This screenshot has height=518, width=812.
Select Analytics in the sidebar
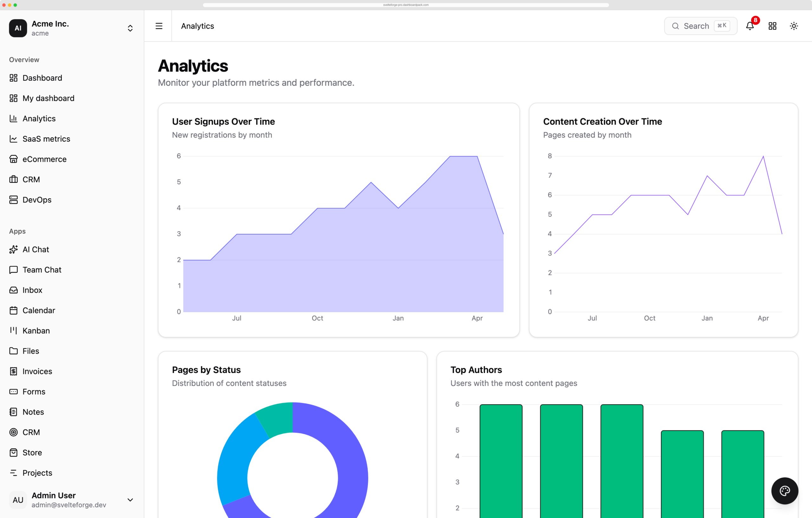click(x=72, y=118)
